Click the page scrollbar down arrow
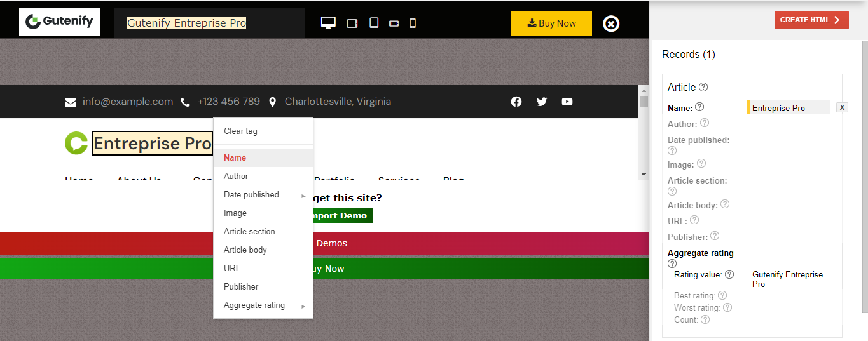The image size is (868, 341). (644, 175)
